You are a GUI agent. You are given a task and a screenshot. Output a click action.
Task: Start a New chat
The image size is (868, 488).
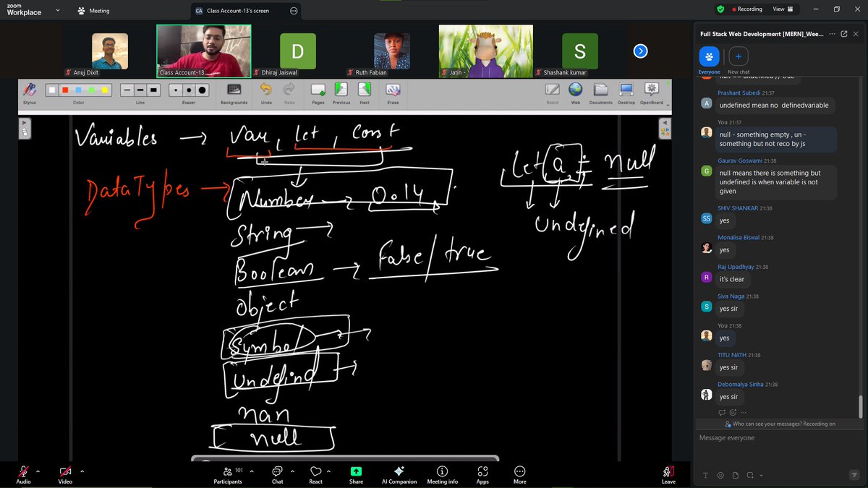(739, 61)
